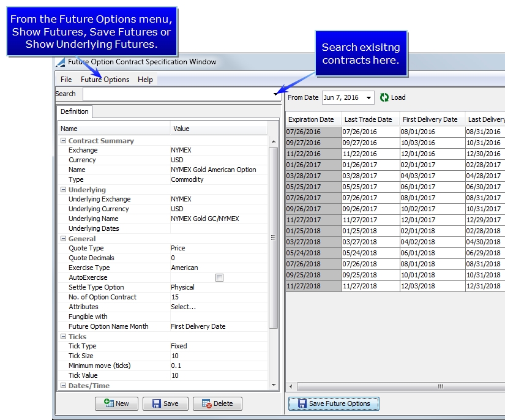Click the Tick Value value 10

pos(175,375)
